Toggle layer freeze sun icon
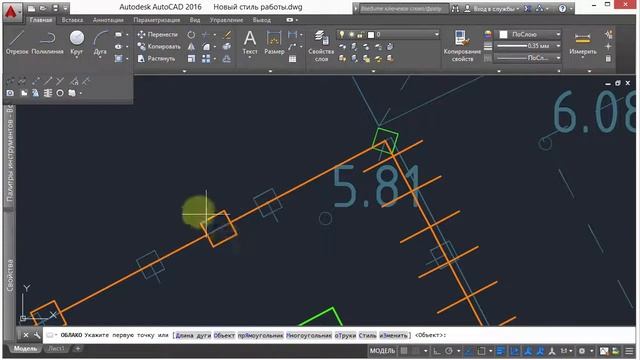 351,35
